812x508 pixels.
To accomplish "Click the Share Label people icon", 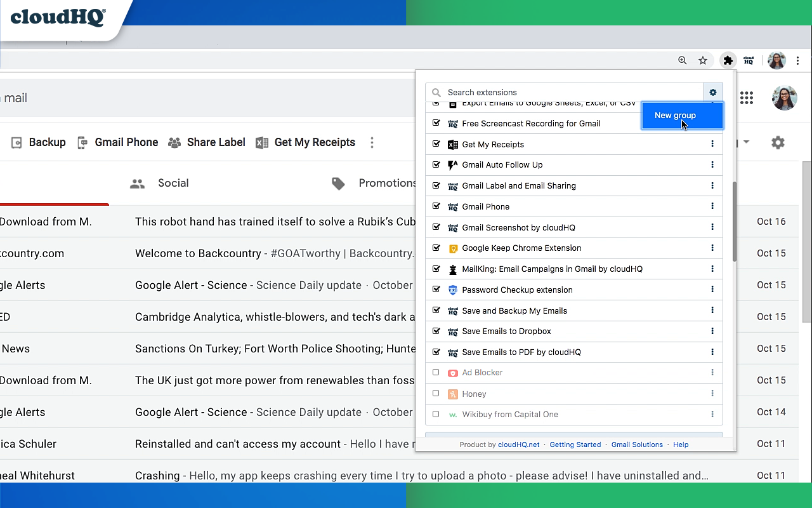I will 174,142.
